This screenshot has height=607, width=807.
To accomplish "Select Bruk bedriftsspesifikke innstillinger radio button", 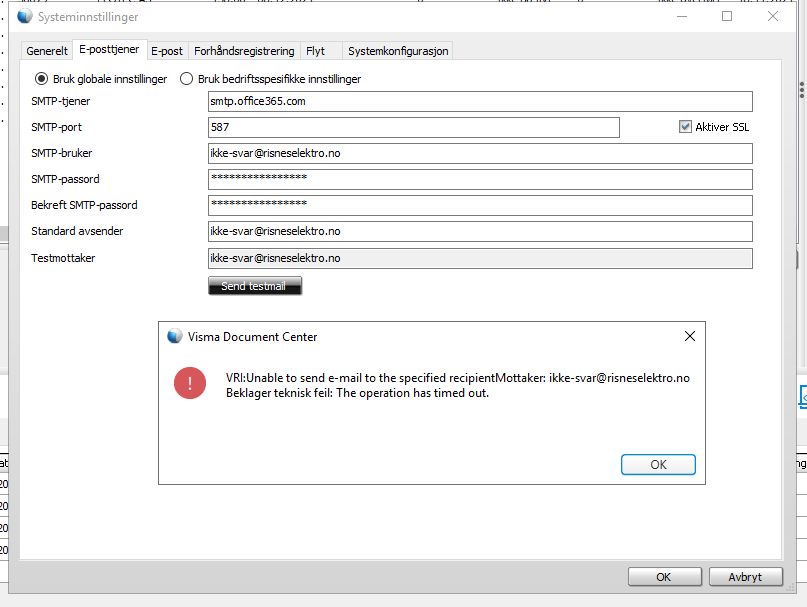I will pos(186,79).
